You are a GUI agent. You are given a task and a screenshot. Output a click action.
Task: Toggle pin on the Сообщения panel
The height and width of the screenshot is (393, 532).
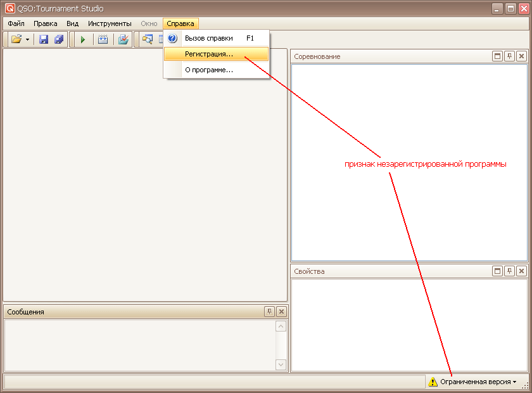(270, 311)
